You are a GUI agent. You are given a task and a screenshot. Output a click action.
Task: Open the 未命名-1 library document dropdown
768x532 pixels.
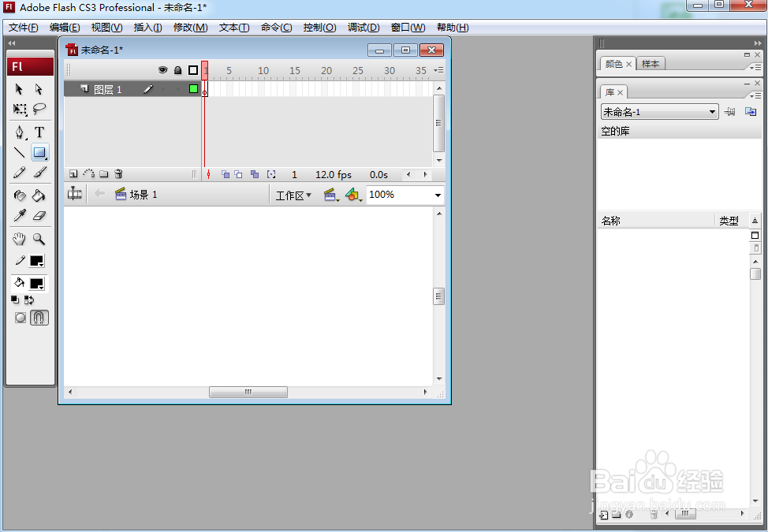pos(659,112)
